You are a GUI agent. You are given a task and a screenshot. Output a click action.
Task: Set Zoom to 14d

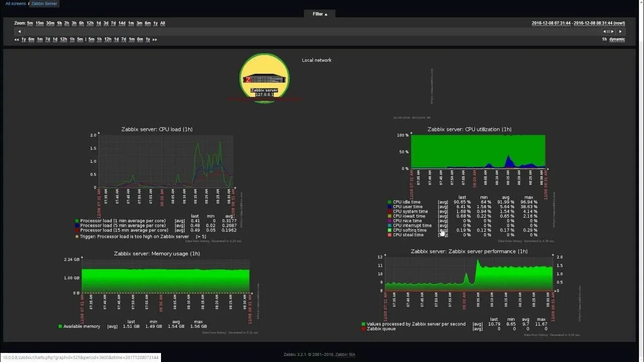click(122, 23)
